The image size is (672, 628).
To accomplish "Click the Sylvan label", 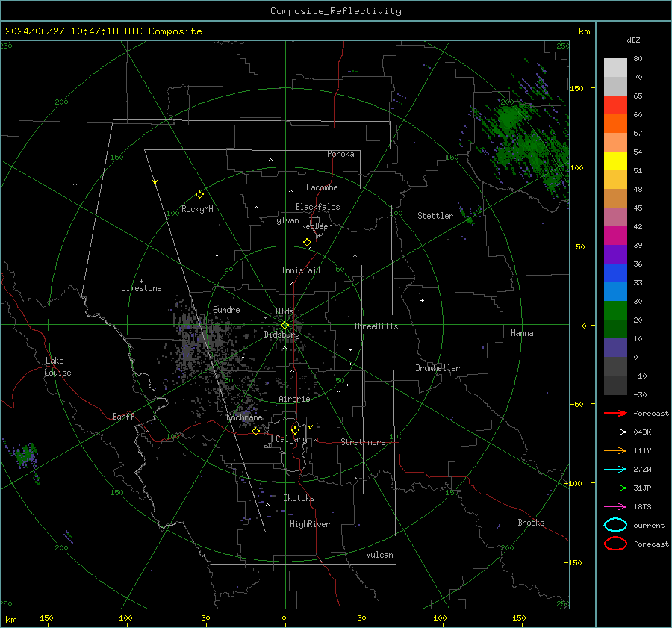I will (x=285, y=220).
